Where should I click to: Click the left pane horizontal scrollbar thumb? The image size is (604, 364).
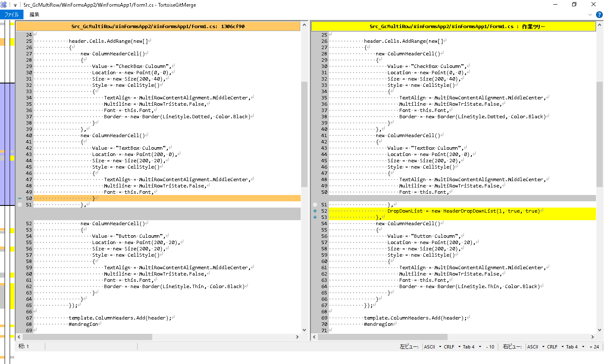coord(87,337)
